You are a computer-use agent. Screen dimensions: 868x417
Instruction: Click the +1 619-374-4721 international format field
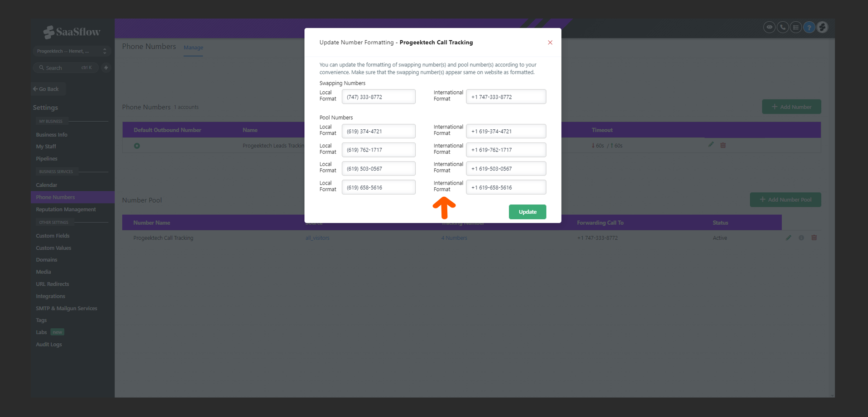click(506, 131)
